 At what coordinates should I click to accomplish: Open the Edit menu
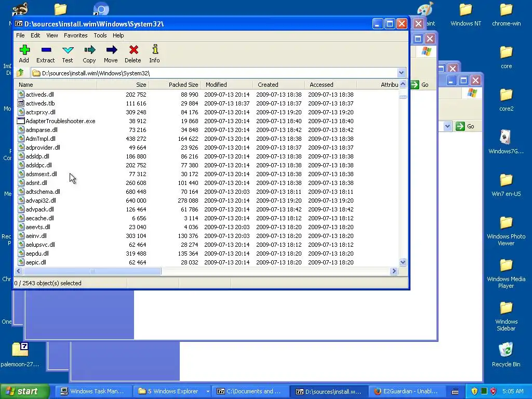tap(35, 35)
